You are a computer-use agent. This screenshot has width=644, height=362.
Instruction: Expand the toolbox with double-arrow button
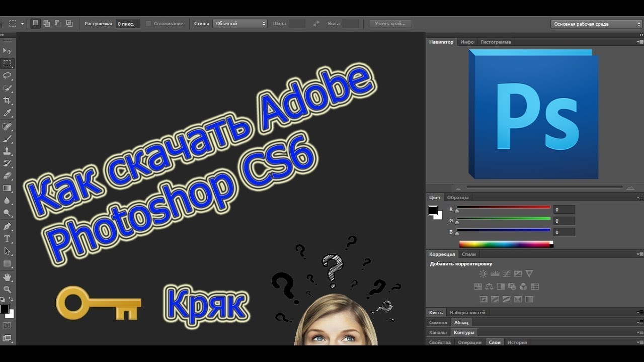(x=3, y=36)
